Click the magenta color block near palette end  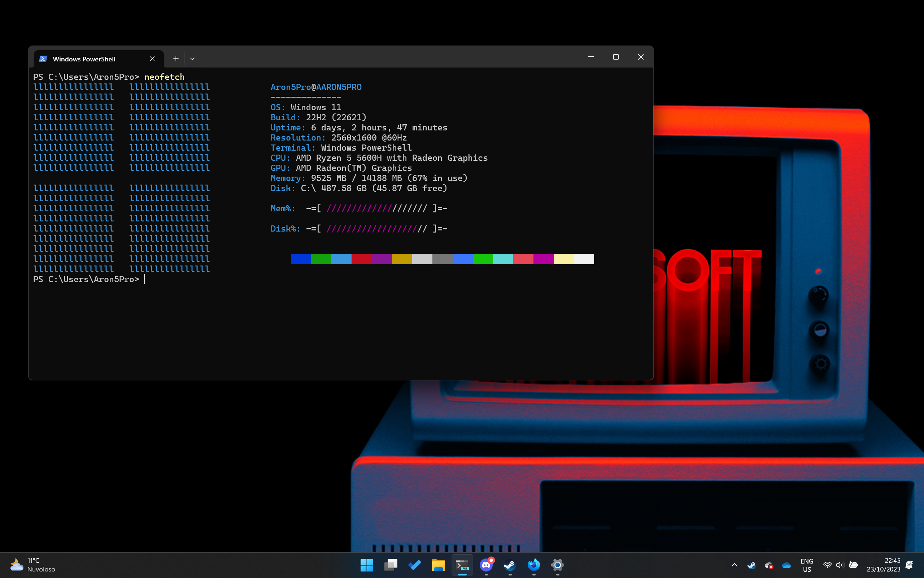[543, 259]
